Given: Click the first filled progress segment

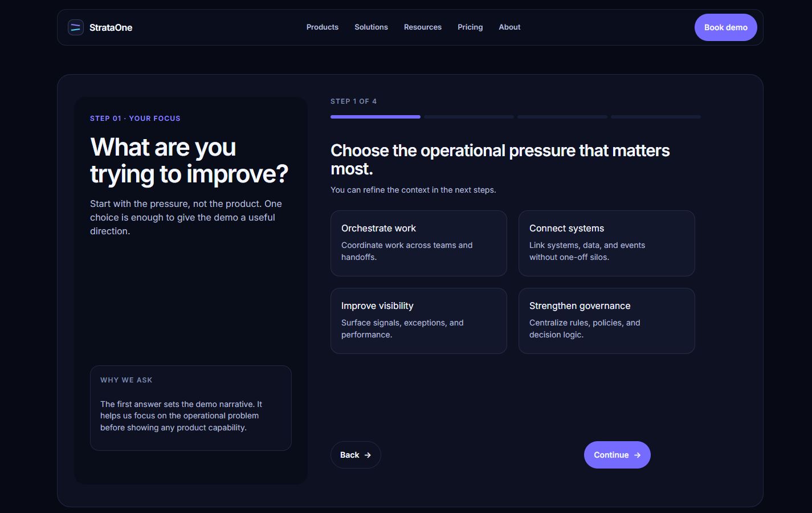Looking at the screenshot, I should click(x=376, y=117).
